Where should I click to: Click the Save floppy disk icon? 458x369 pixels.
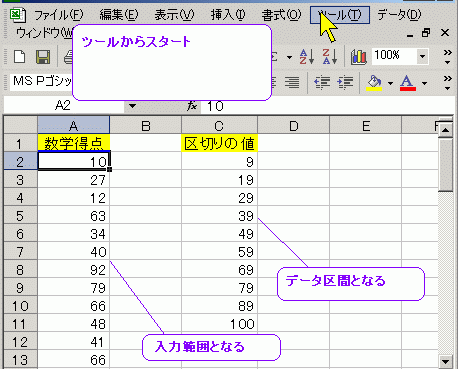pyautogui.click(x=43, y=57)
